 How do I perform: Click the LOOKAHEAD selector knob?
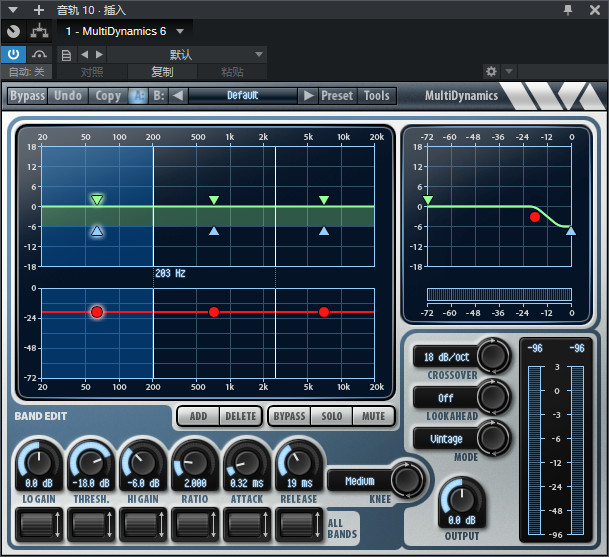coord(493,397)
